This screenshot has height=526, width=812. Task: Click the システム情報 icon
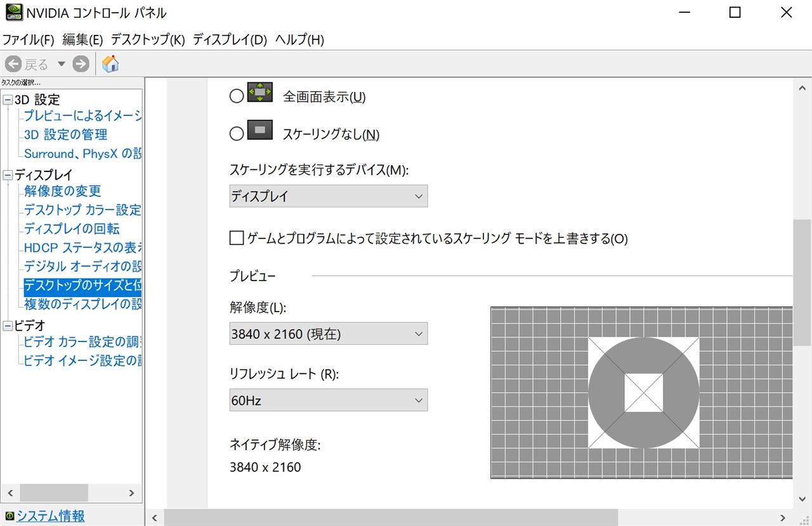pyautogui.click(x=9, y=516)
